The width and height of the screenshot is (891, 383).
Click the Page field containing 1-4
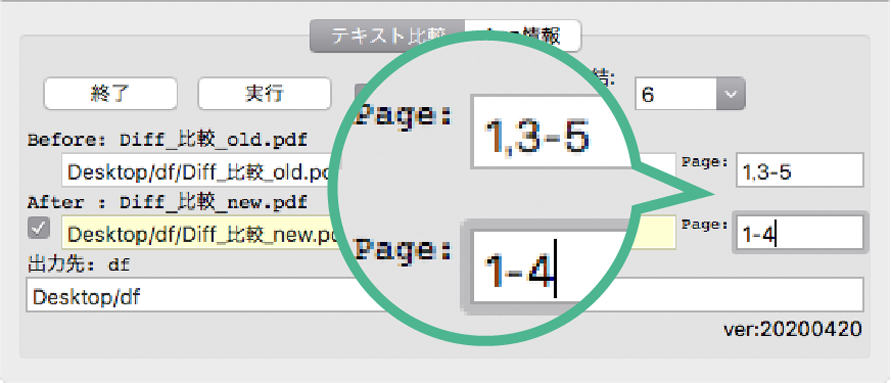click(800, 232)
